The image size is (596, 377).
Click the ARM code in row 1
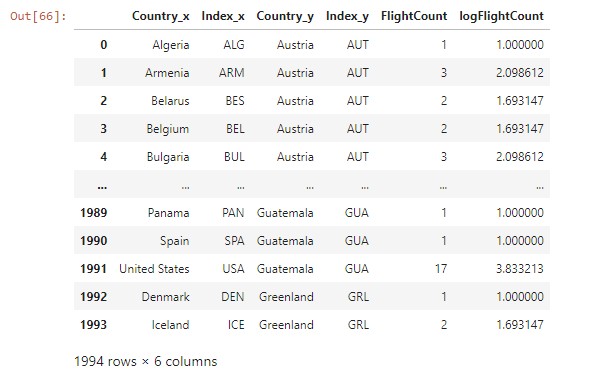(x=231, y=73)
